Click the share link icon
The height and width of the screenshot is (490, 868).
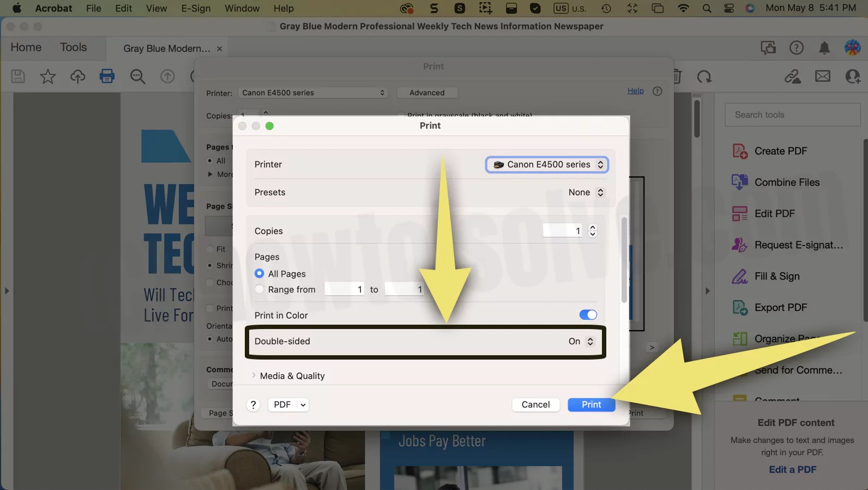[x=793, y=76]
